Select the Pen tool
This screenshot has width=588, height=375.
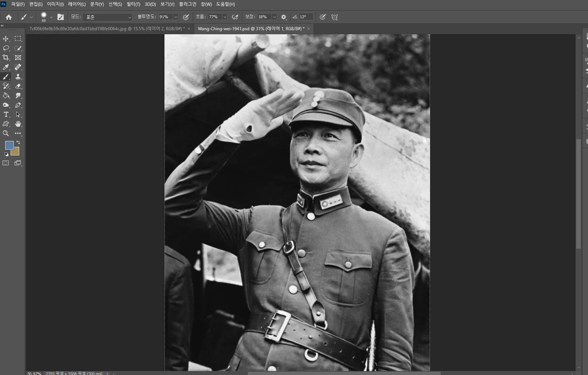tap(18, 105)
